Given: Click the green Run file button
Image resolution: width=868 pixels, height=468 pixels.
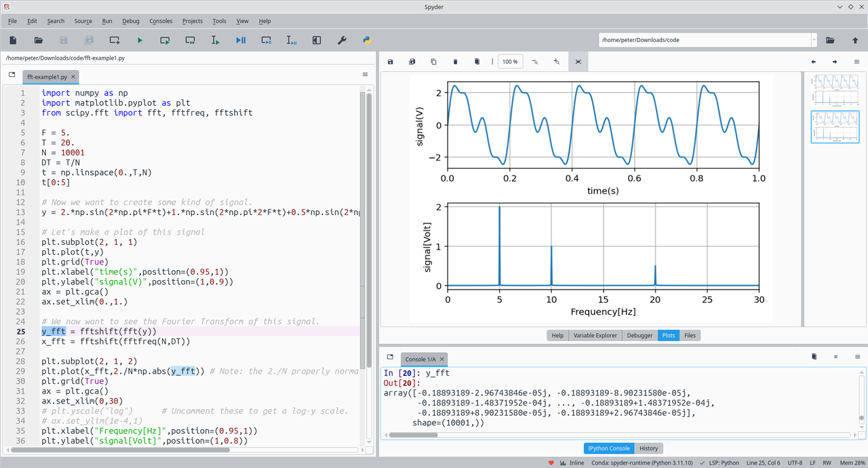Looking at the screenshot, I should click(x=140, y=41).
